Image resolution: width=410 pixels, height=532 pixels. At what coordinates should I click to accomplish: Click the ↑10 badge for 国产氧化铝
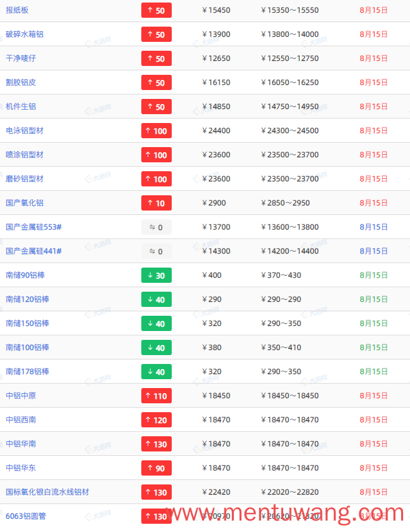point(157,203)
